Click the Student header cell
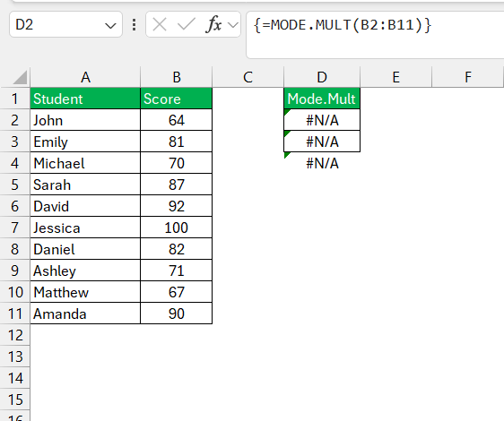Screen dimensions: 504x421 coord(85,99)
